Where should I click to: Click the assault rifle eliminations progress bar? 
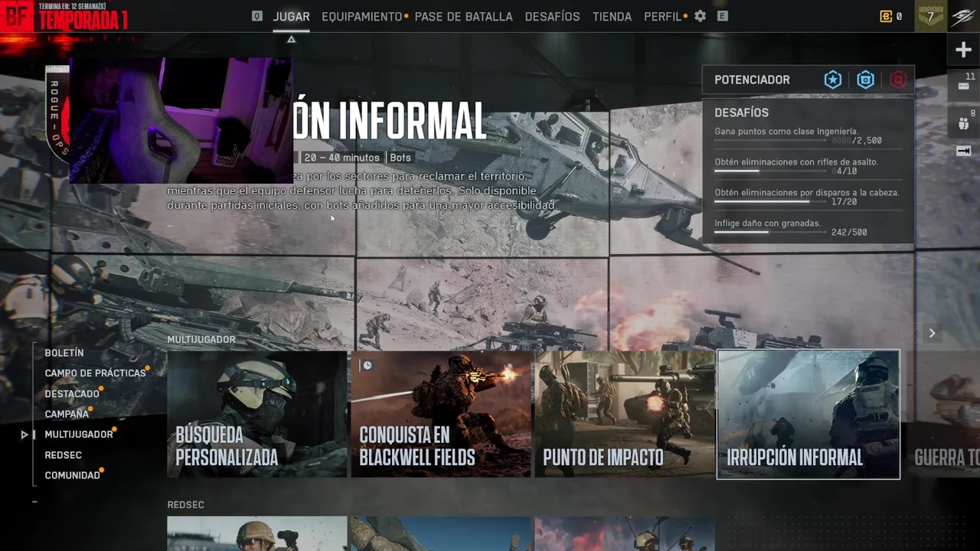click(770, 171)
